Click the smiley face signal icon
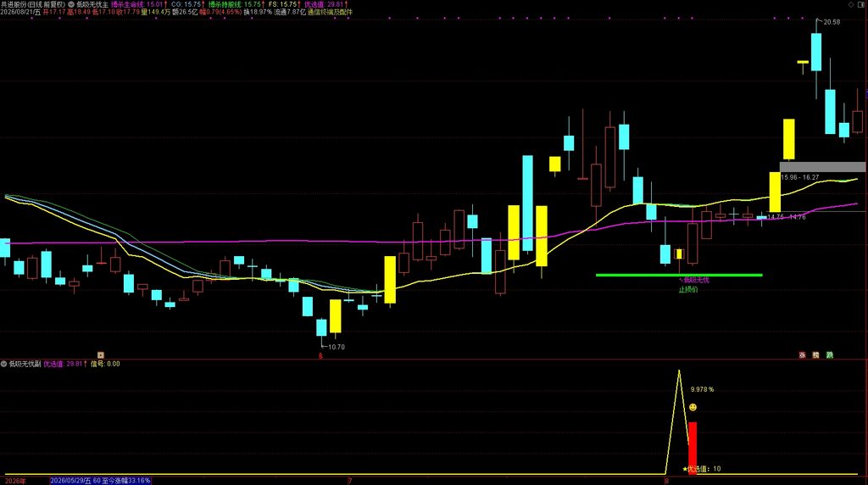This screenshot has height=485, width=868. [x=693, y=408]
